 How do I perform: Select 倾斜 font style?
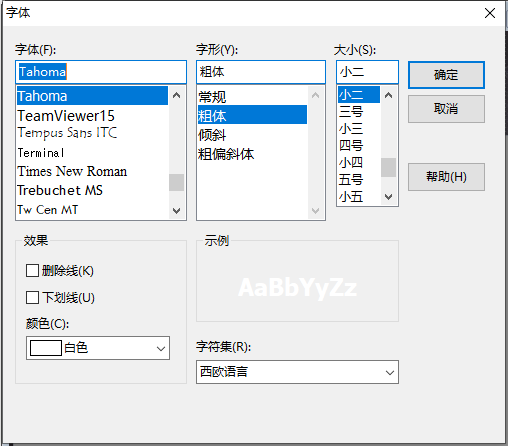252,135
